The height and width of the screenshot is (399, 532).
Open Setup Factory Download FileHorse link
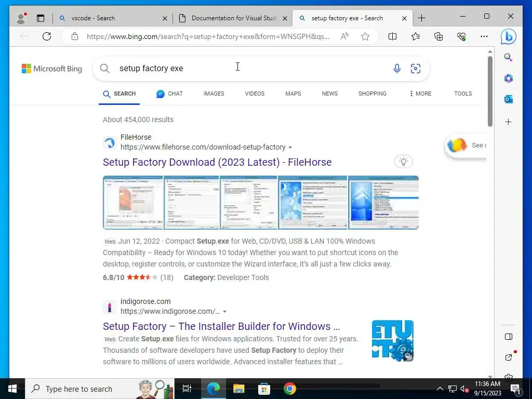click(217, 162)
